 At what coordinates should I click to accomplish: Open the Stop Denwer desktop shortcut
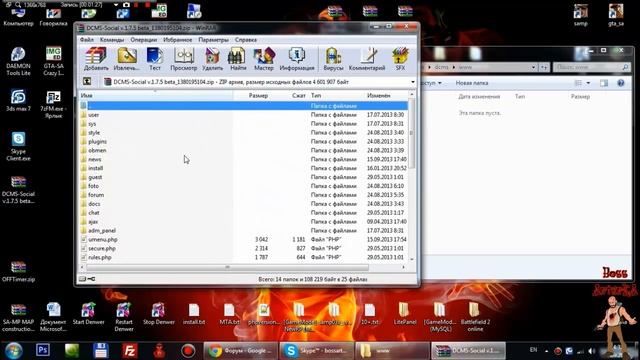159,314
